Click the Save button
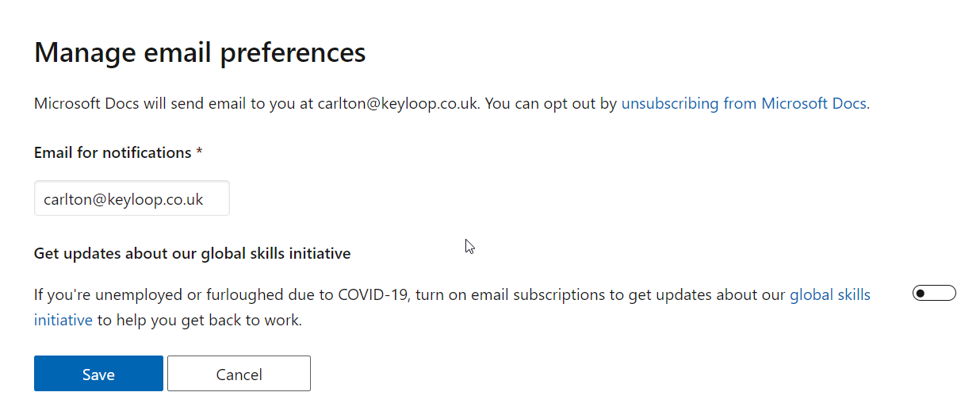The width and height of the screenshot is (980, 419). tap(98, 374)
